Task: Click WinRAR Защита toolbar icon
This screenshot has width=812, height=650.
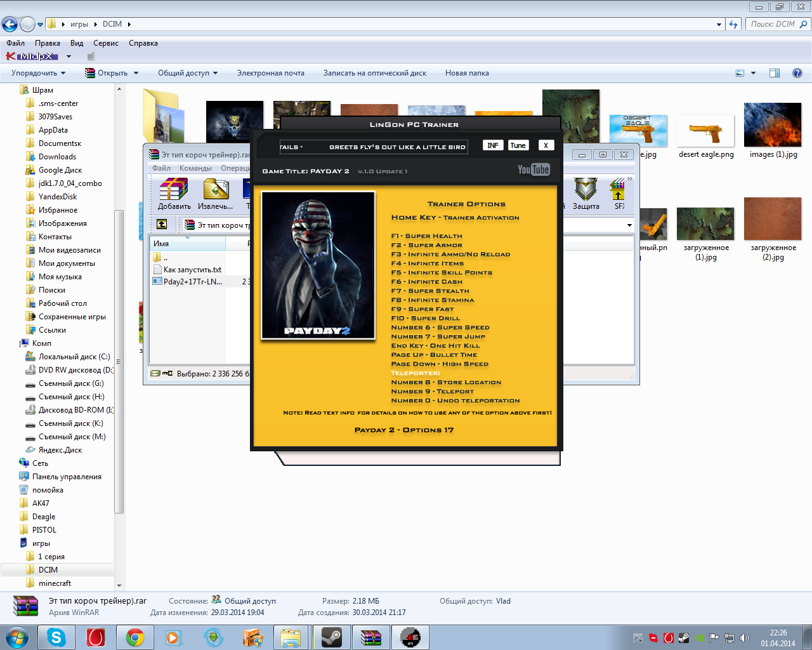Action: coord(586,194)
